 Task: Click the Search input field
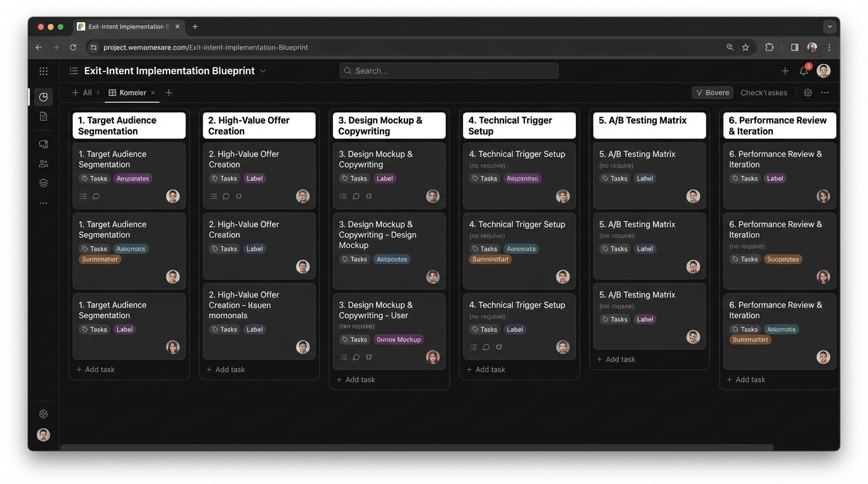click(x=449, y=71)
